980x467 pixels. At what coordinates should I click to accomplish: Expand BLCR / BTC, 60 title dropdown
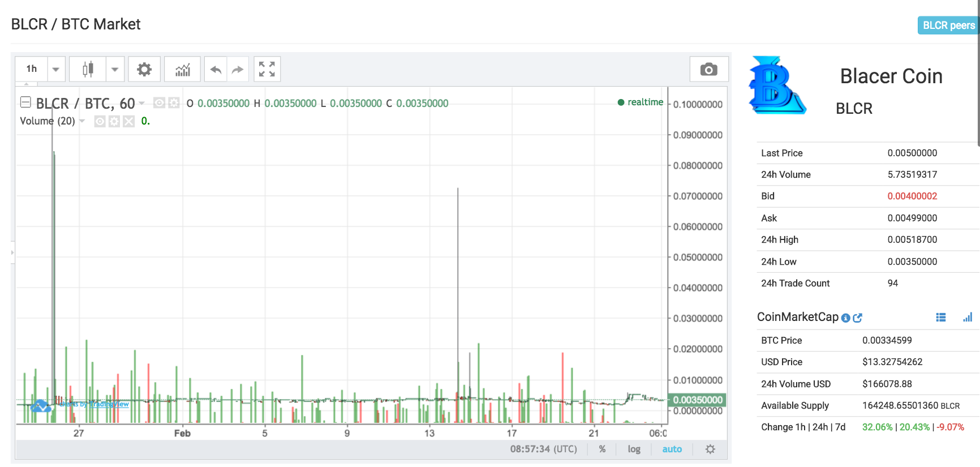[x=142, y=103]
